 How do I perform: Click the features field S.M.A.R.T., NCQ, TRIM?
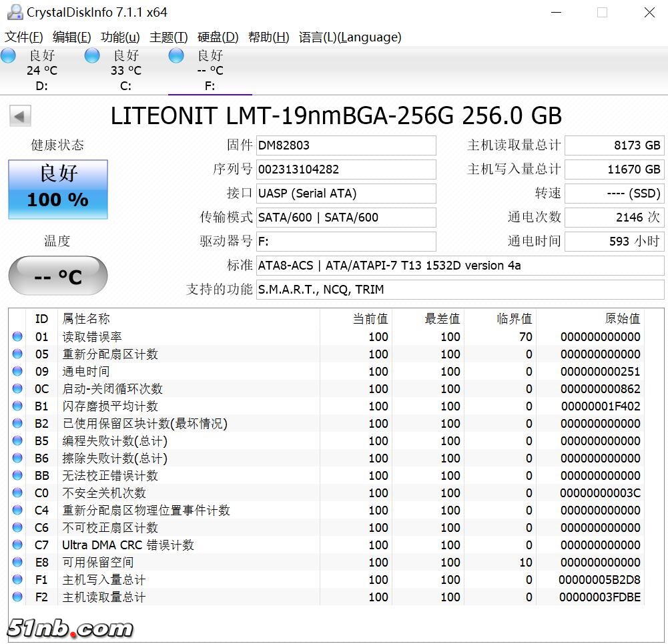tap(460, 290)
